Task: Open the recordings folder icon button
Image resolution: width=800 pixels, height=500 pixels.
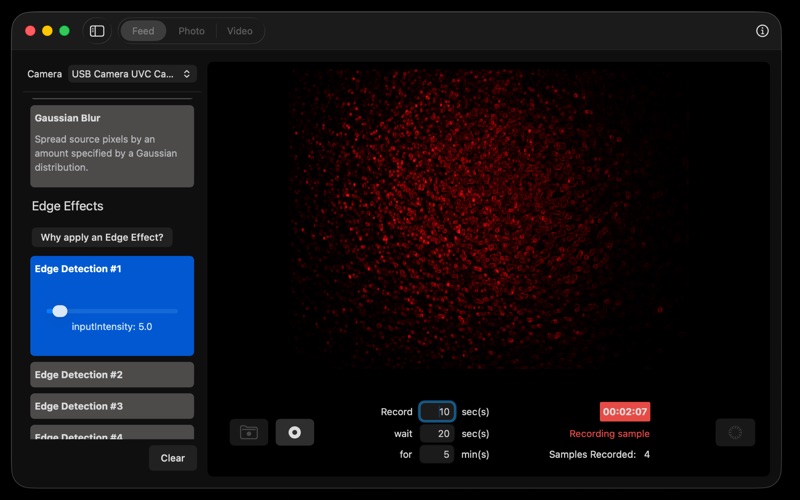Action: (x=249, y=433)
